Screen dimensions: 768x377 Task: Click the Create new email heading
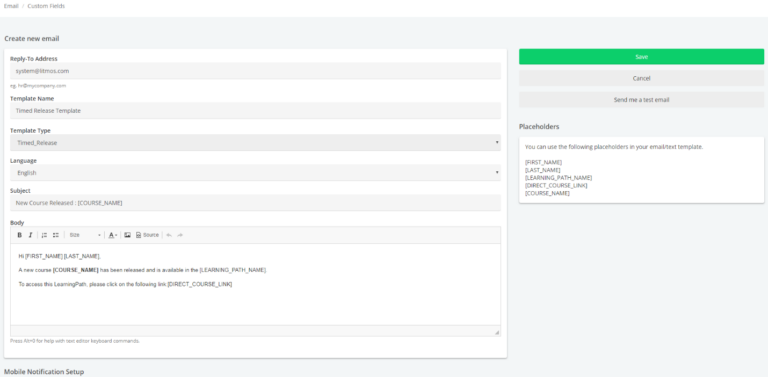click(x=32, y=39)
